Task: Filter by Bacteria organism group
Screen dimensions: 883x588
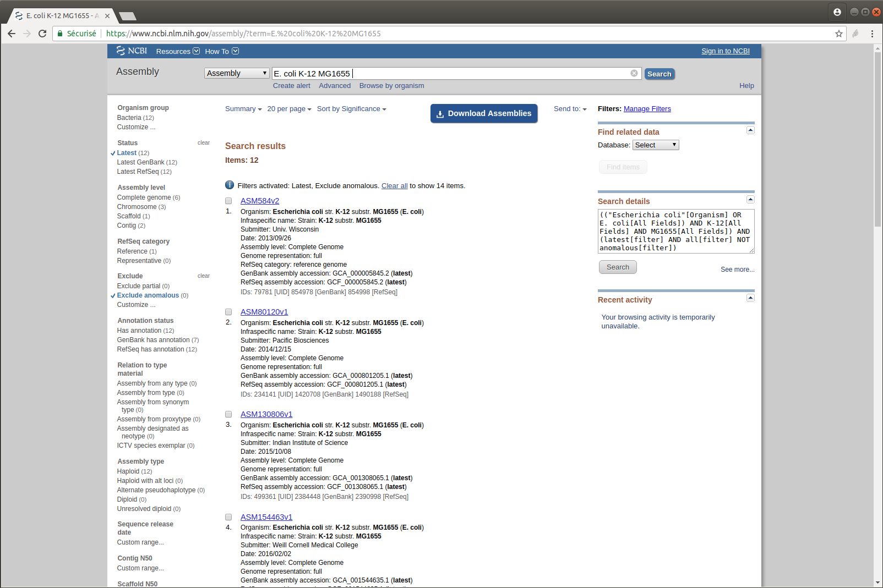Action: pyautogui.click(x=129, y=118)
